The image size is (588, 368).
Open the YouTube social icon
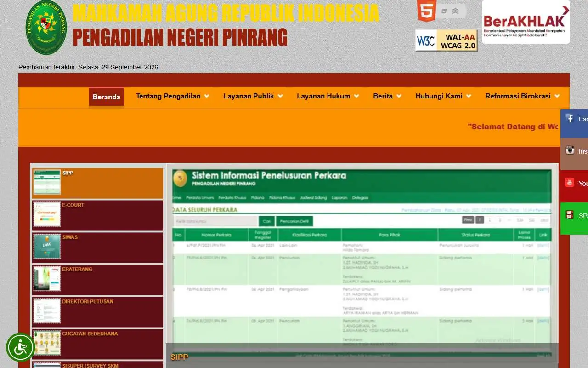(x=570, y=182)
